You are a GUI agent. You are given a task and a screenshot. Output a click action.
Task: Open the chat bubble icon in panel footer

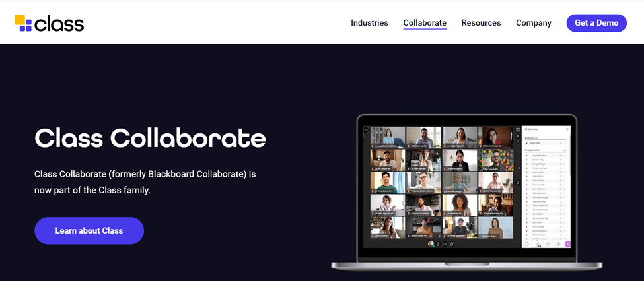point(527,244)
